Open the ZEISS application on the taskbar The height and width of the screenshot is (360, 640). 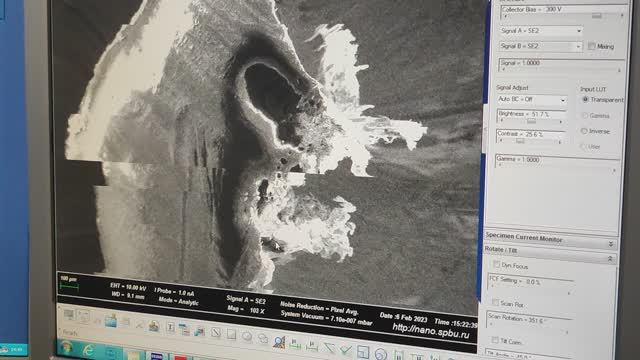coord(156,356)
